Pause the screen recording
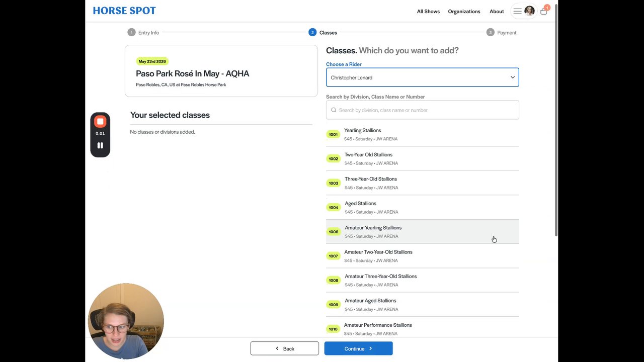Screen dimensions: 644x362 (x=100, y=145)
